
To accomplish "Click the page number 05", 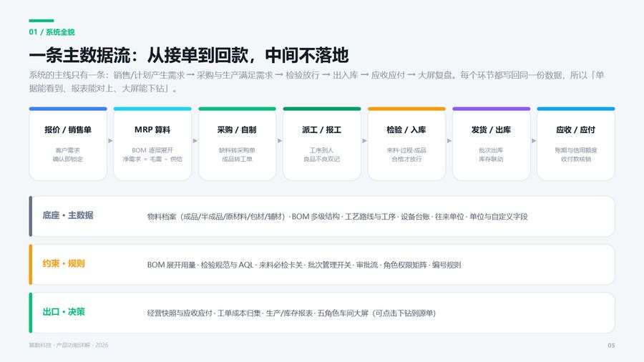I will [611, 345].
